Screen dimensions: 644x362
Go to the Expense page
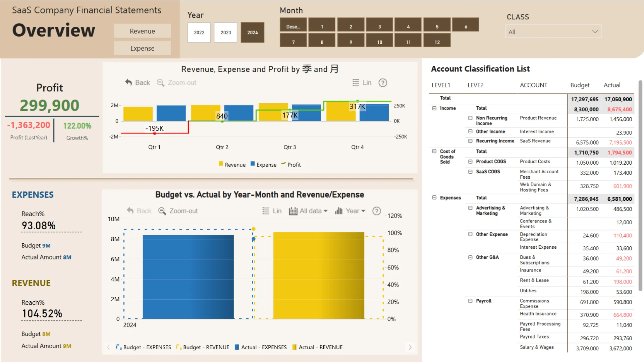(x=142, y=48)
